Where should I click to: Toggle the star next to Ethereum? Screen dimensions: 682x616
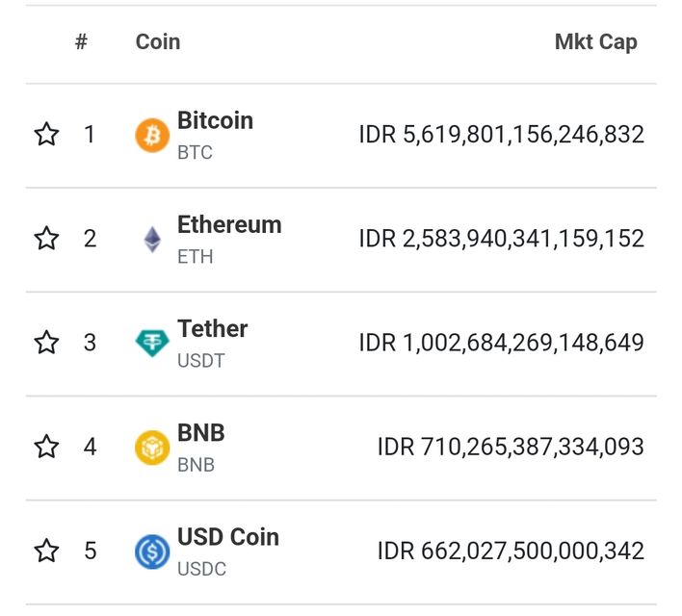coord(46,239)
